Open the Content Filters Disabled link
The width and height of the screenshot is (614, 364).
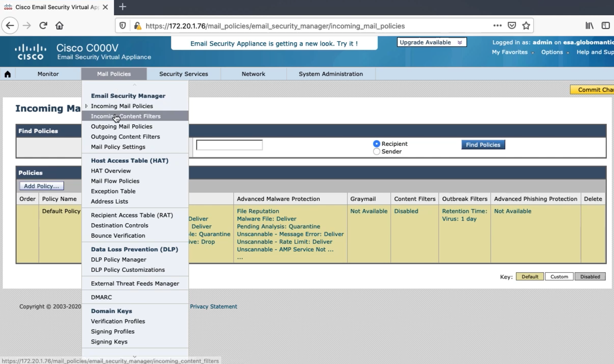click(x=406, y=211)
